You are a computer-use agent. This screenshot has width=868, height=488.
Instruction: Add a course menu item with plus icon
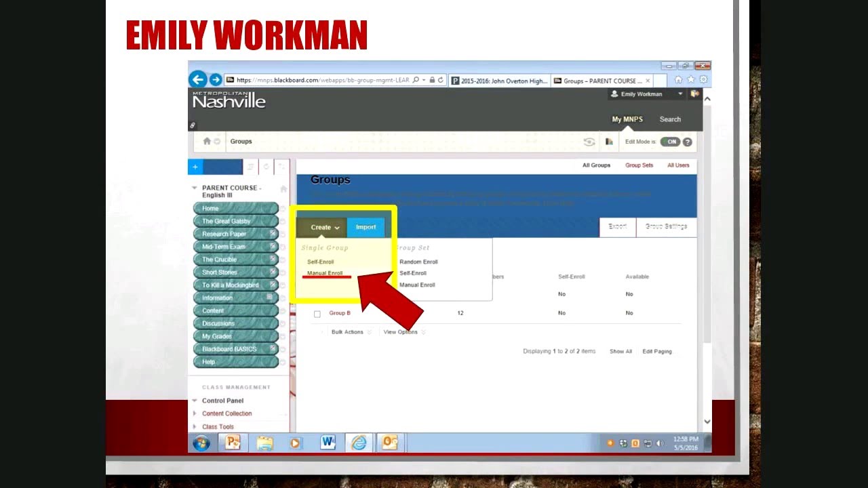pos(195,167)
